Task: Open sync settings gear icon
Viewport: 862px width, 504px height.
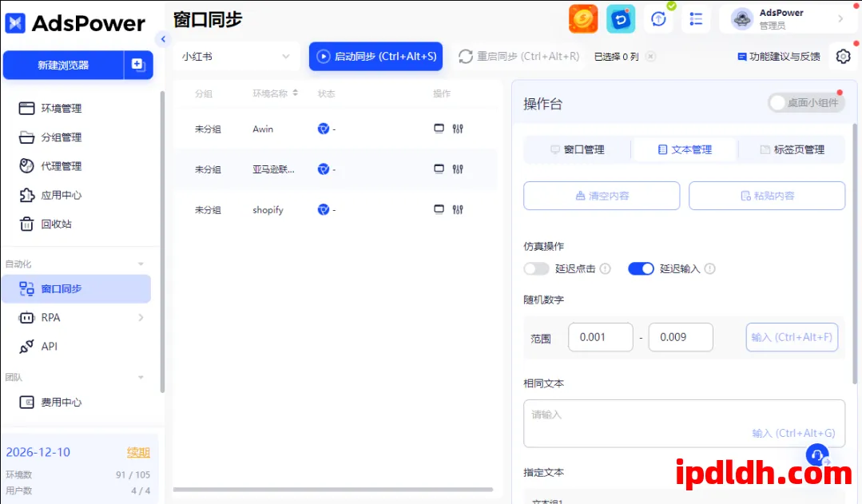Action: 844,56
